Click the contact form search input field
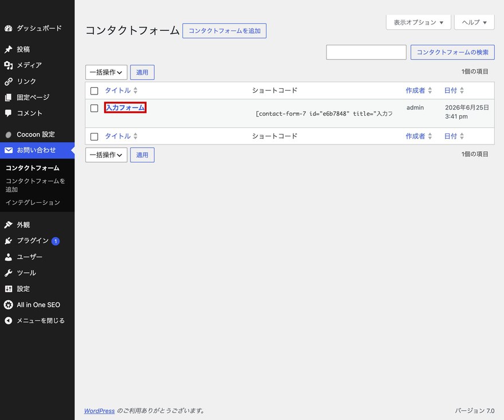The width and height of the screenshot is (504, 420). (x=367, y=52)
